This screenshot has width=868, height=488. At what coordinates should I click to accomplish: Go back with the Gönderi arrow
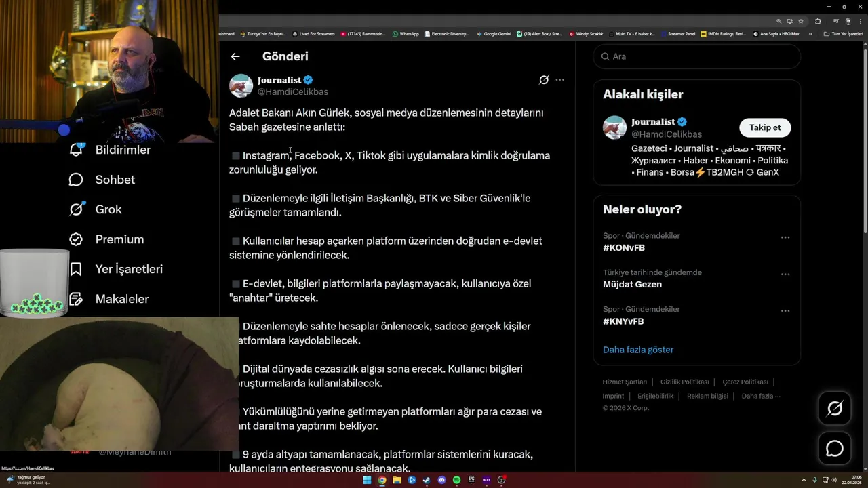coord(235,56)
